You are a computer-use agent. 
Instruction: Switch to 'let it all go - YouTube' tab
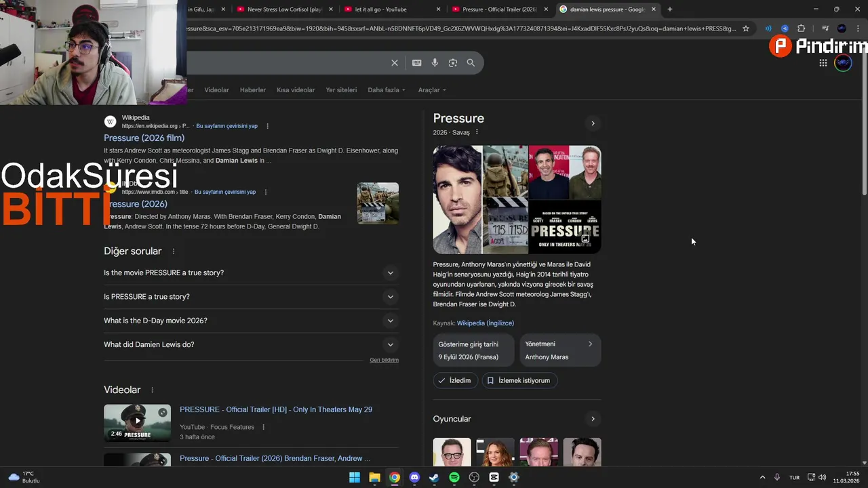391,9
